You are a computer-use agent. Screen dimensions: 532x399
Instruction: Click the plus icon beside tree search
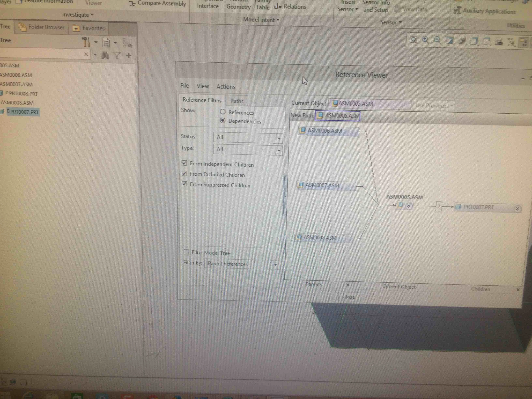click(x=129, y=55)
